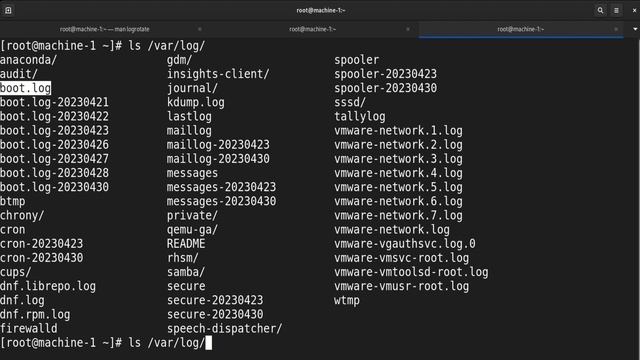The image size is (640, 360).
Task: Click the speech-dispatcher/ directory name
Action: pos(224,329)
